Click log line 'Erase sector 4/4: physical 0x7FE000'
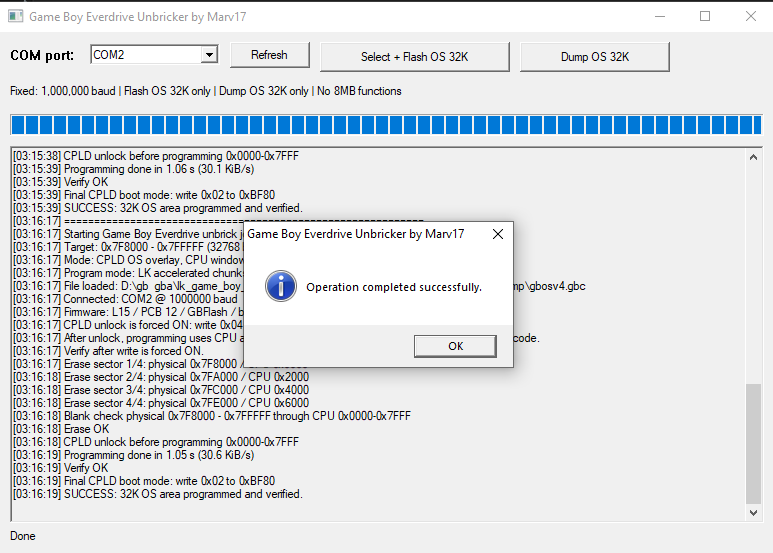Image resolution: width=773 pixels, height=553 pixels. [161, 403]
